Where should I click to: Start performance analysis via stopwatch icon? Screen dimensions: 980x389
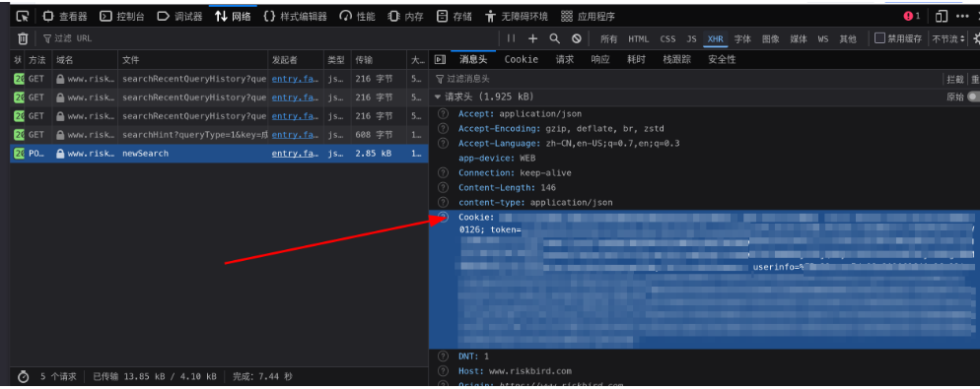[23, 376]
